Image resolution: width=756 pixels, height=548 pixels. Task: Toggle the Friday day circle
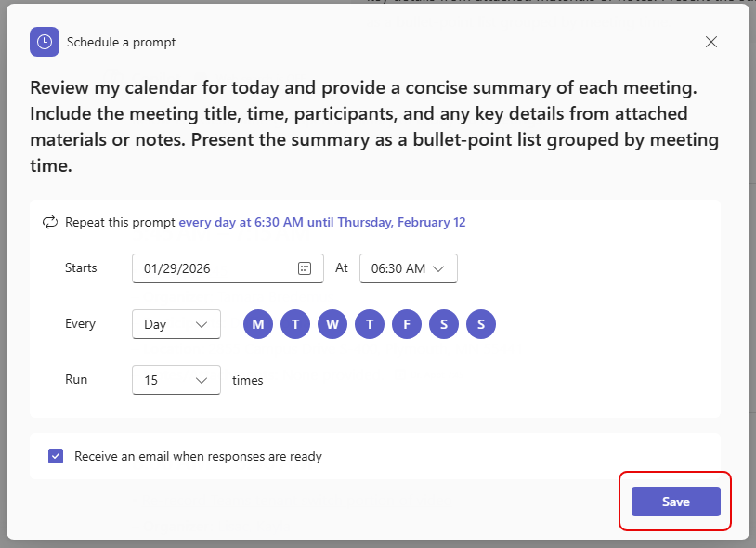407,324
